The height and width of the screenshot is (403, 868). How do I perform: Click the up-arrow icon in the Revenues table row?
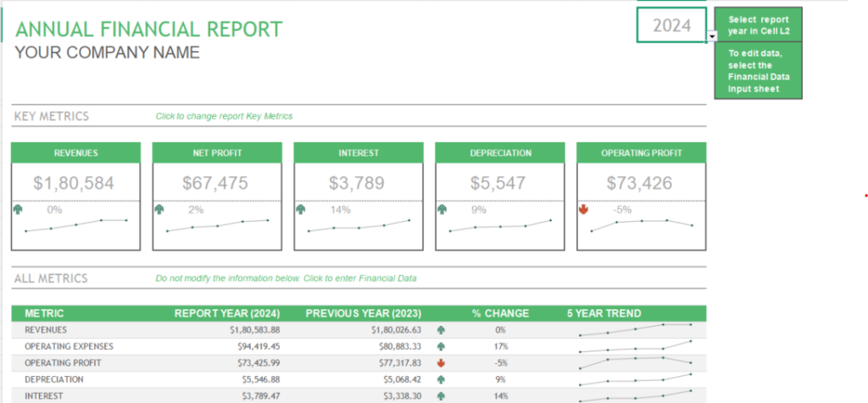click(x=441, y=330)
